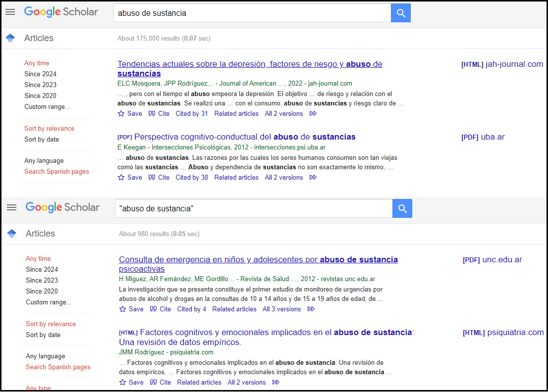Select Sort by date in the top results panel
The width and height of the screenshot is (548, 392).
(x=42, y=140)
